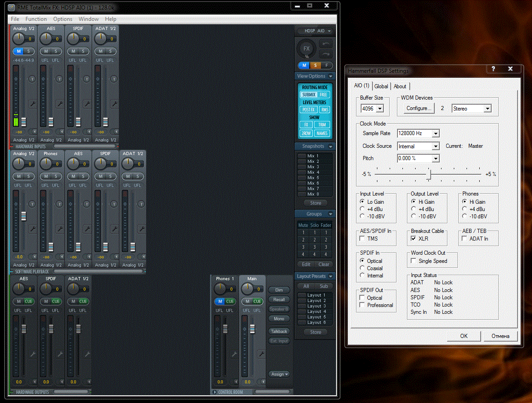Expand the Clock Source combo box
532x403 pixels.
(436, 146)
